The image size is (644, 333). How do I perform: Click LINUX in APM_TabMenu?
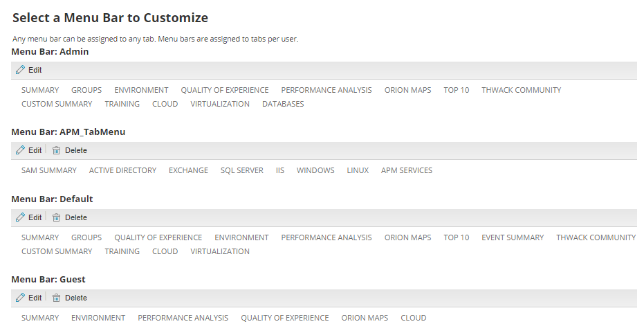[x=358, y=170]
